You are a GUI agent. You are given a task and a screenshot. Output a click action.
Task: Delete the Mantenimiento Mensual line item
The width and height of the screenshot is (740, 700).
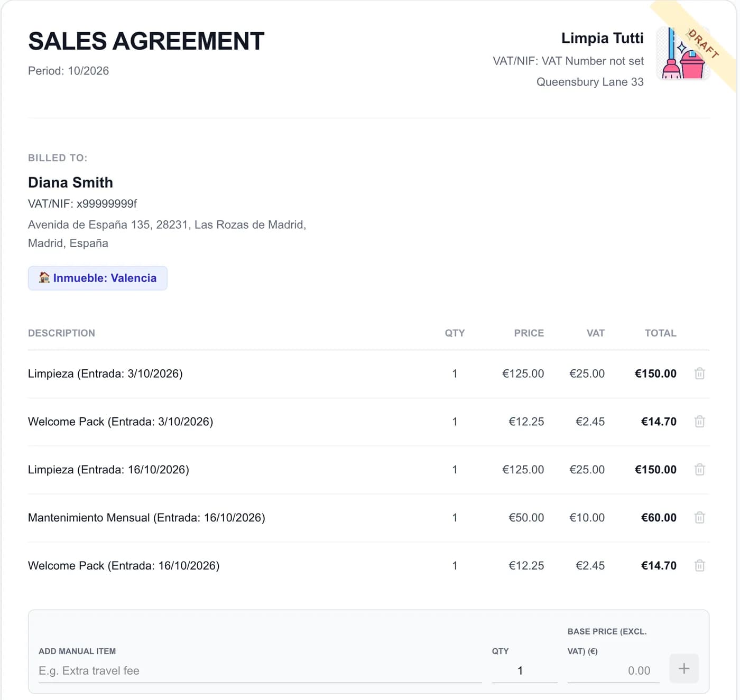tap(699, 518)
